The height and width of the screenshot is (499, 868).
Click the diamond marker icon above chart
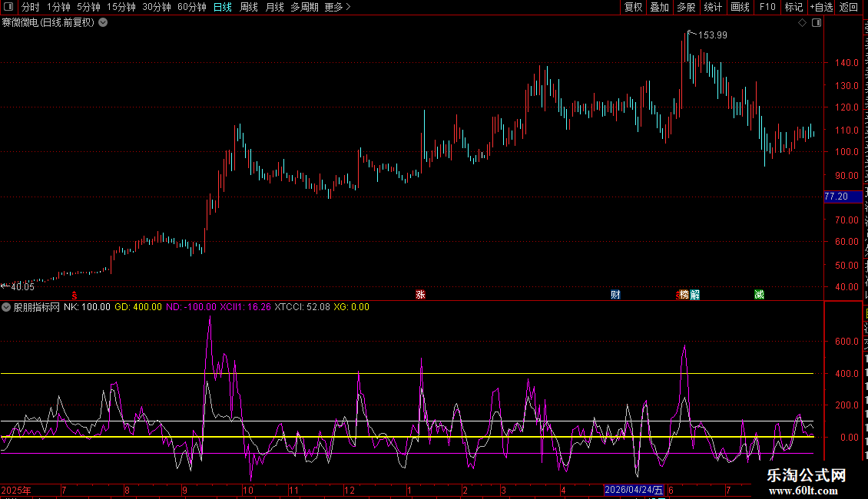(x=802, y=23)
